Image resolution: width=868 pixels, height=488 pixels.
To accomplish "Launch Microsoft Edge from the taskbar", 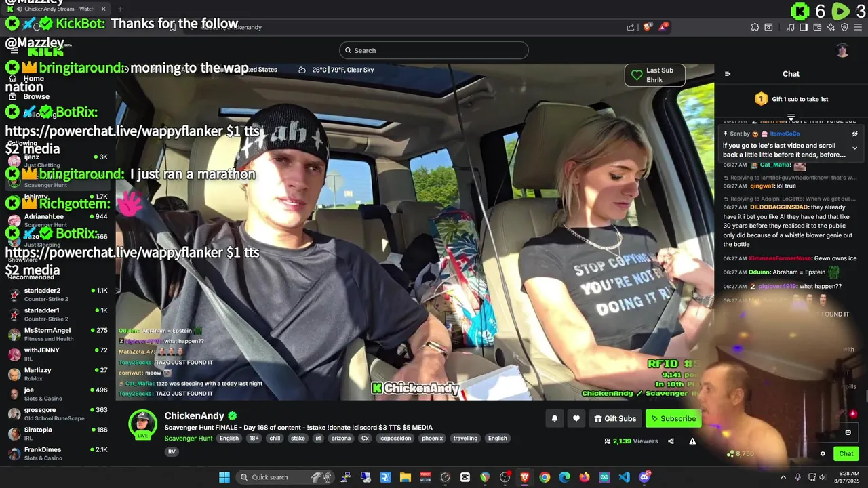I will point(564,477).
